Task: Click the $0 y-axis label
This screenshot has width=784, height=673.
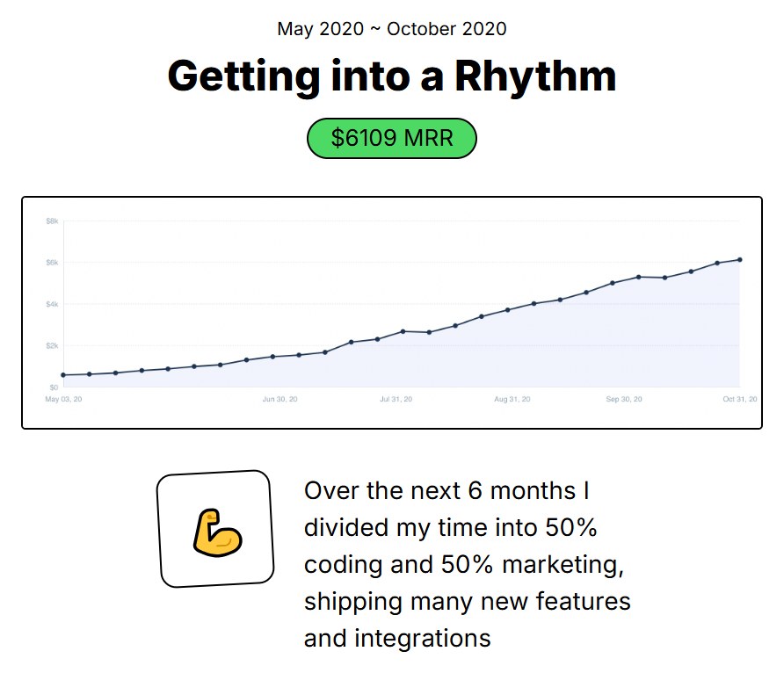Action: coord(54,387)
